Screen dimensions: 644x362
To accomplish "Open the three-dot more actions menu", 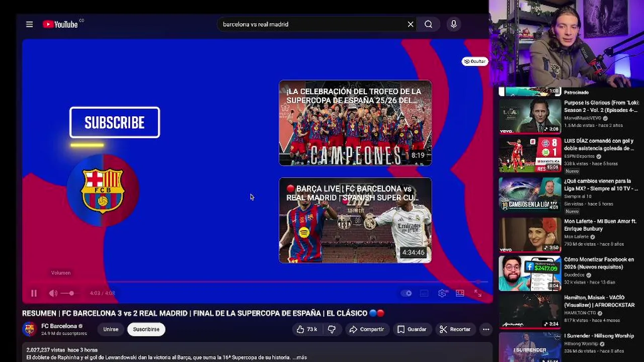I will click(x=486, y=329).
